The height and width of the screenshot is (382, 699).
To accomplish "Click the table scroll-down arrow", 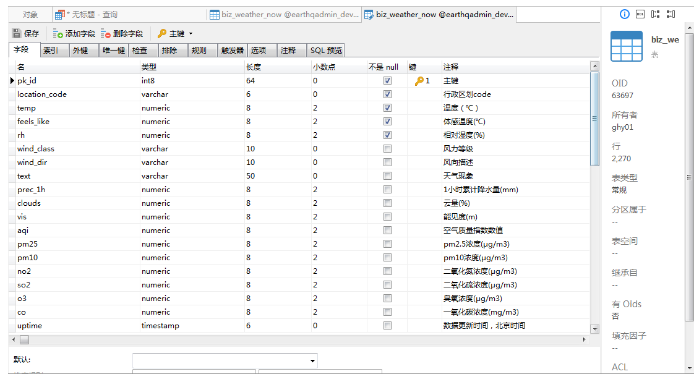I will (x=595, y=329).
